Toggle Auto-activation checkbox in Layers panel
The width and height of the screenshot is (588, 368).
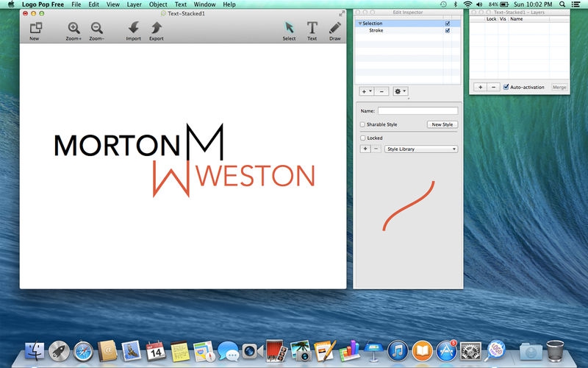point(506,87)
